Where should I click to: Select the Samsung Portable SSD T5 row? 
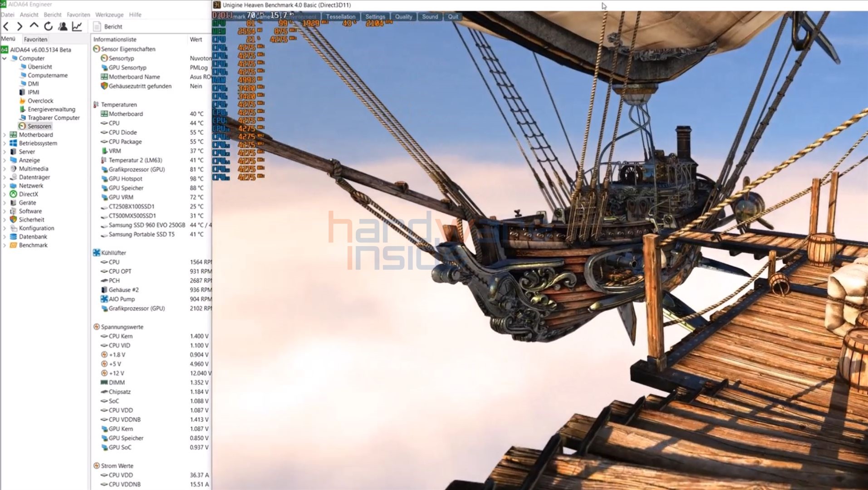(x=152, y=235)
